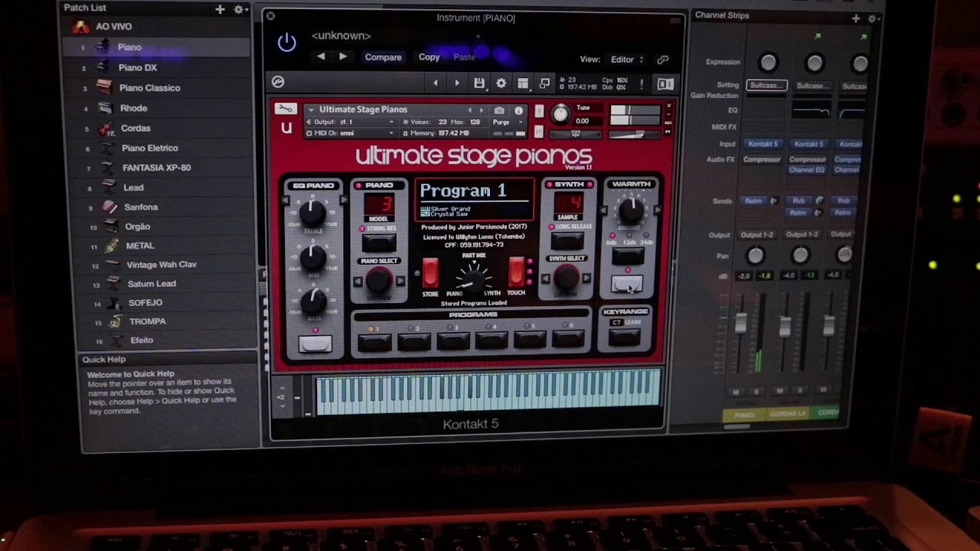The image size is (980, 551).
Task: Click Kontakt previous instrument arrow in toolbar
Action: tap(436, 83)
